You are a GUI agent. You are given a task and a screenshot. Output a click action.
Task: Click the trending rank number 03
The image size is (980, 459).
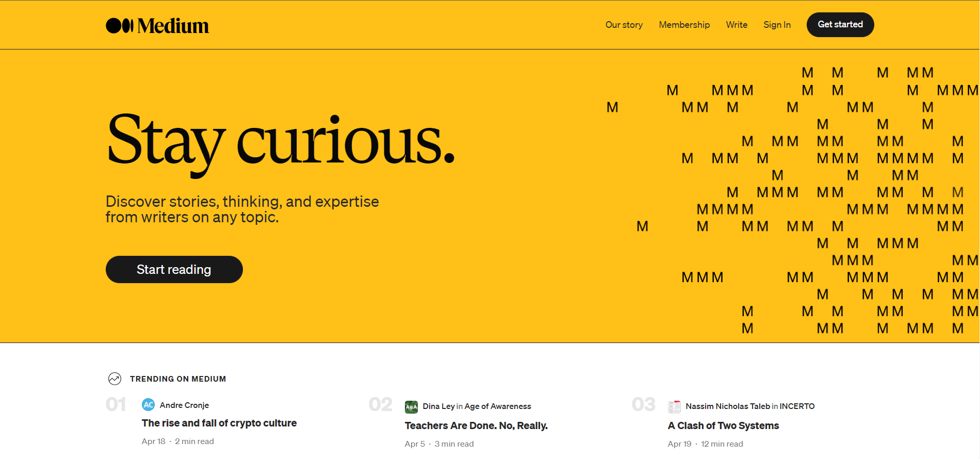(644, 404)
